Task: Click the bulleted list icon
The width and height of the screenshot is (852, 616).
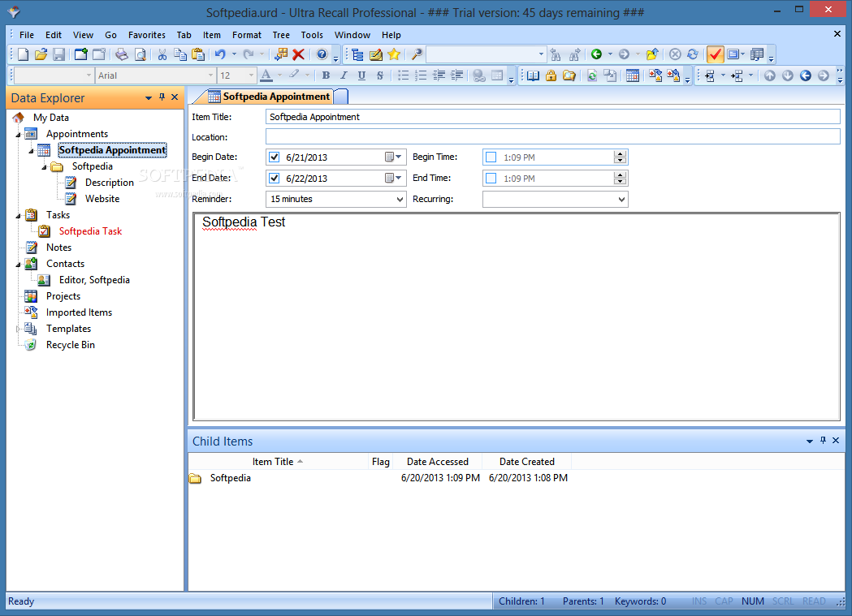Action: tap(403, 75)
